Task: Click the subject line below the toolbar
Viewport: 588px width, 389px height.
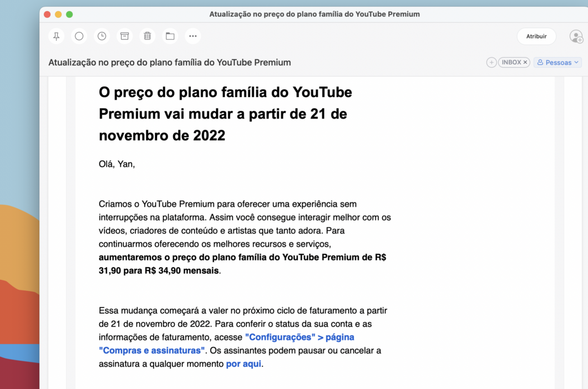Action: pyautogui.click(x=170, y=63)
